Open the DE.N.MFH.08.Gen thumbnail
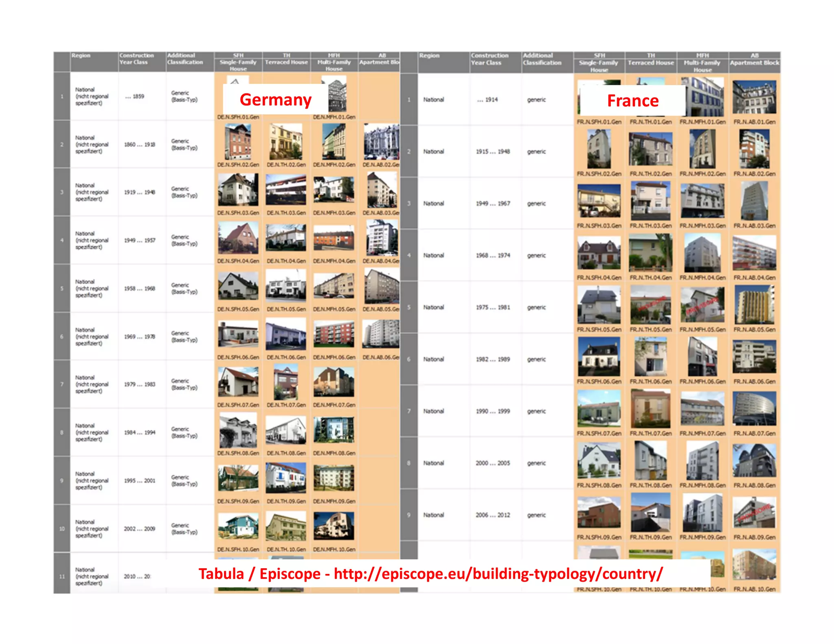834x644 pixels. (334, 430)
